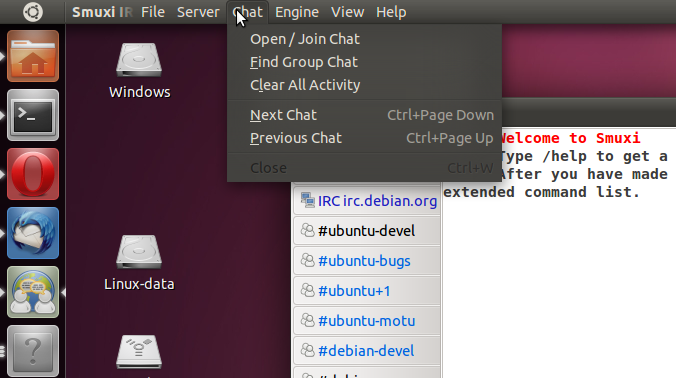Switch to IRC irc.debian.org server tab
Viewport: 676px width, 378px height.
pyautogui.click(x=366, y=200)
